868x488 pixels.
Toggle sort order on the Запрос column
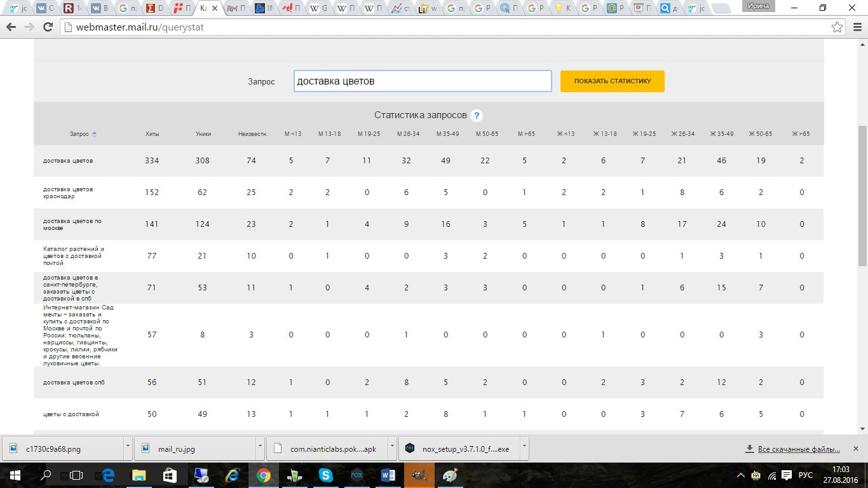[x=94, y=134]
